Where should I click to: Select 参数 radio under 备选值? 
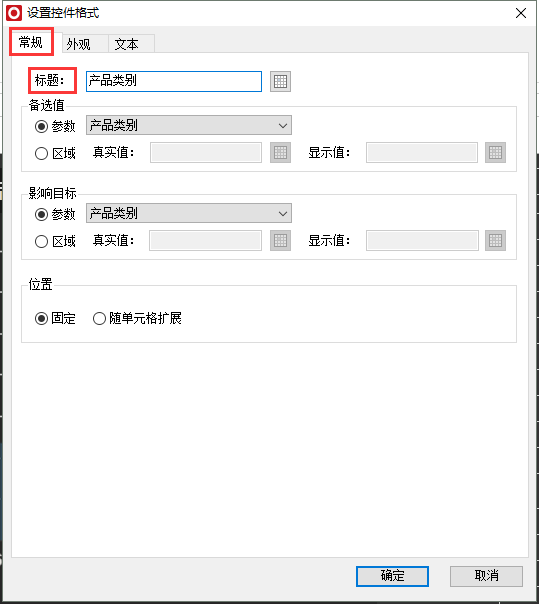click(41, 126)
